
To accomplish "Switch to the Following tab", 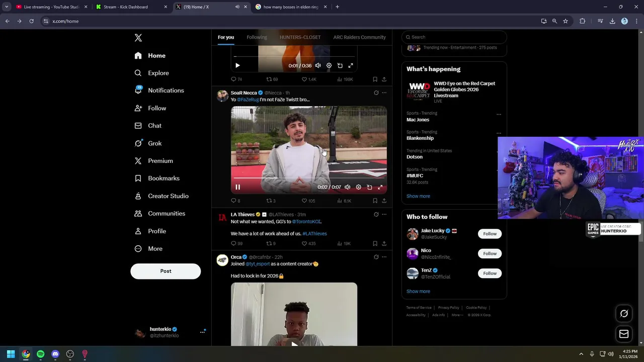I will [257, 37].
